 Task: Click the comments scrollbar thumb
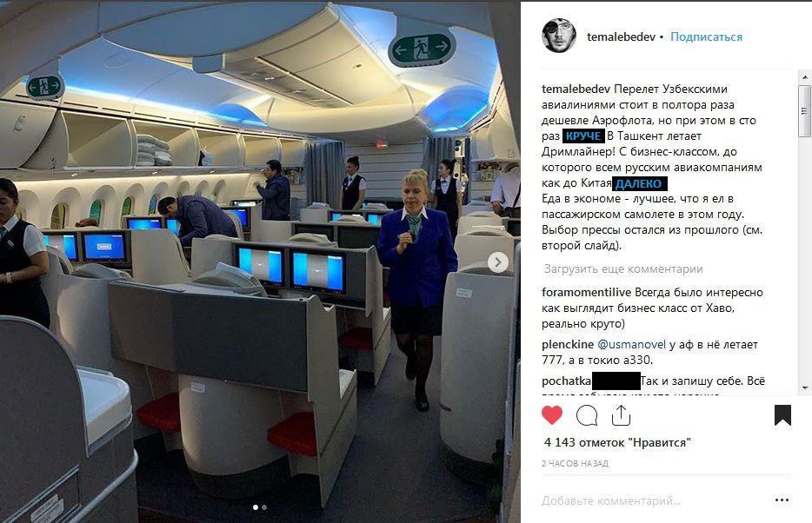tap(804, 111)
